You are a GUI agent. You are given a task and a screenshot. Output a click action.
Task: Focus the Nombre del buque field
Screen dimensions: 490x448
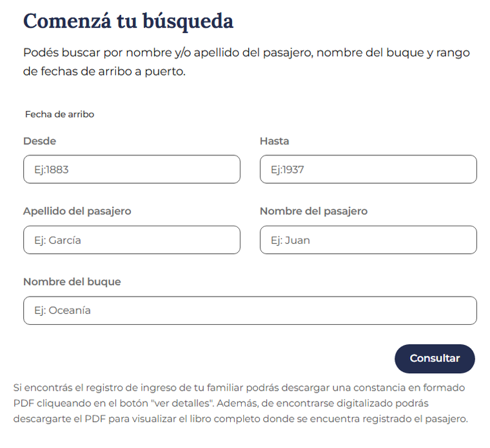(x=250, y=310)
